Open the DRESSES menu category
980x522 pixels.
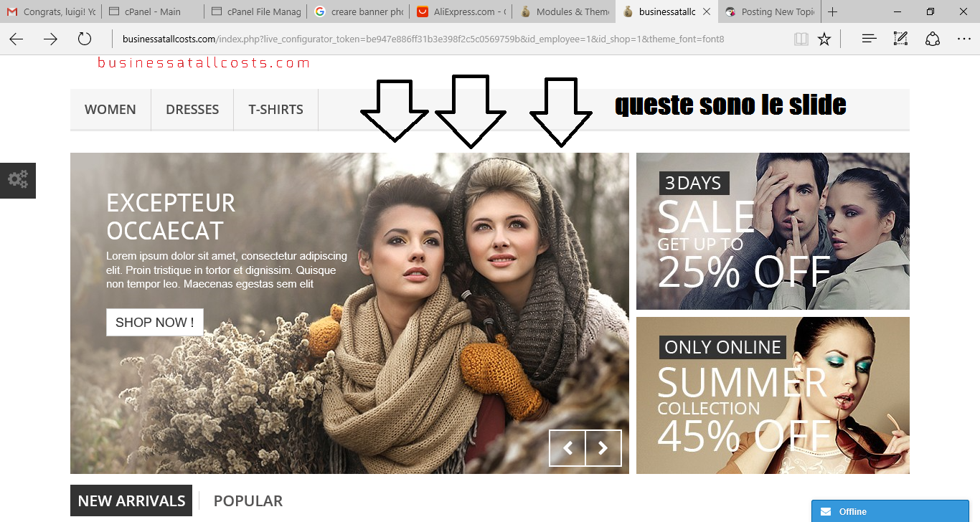(192, 110)
